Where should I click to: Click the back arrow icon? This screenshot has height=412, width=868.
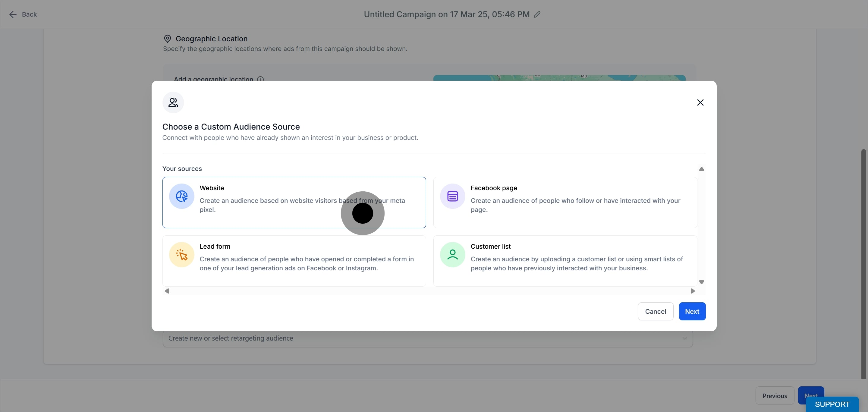click(13, 14)
